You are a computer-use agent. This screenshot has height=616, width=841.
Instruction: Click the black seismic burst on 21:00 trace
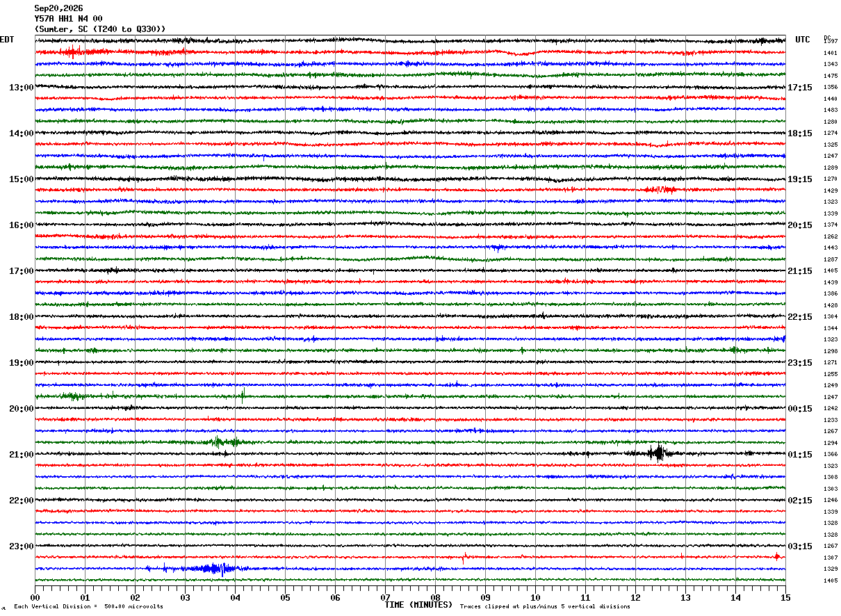pos(656,453)
